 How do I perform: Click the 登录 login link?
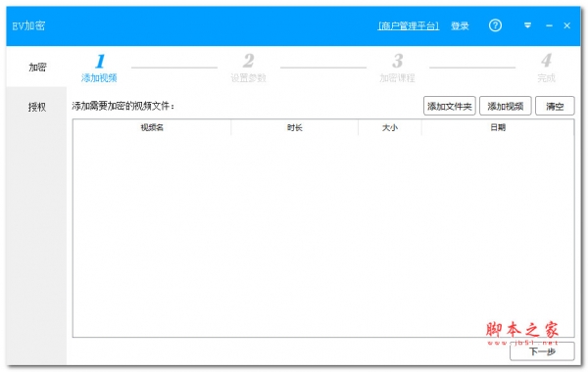point(460,25)
